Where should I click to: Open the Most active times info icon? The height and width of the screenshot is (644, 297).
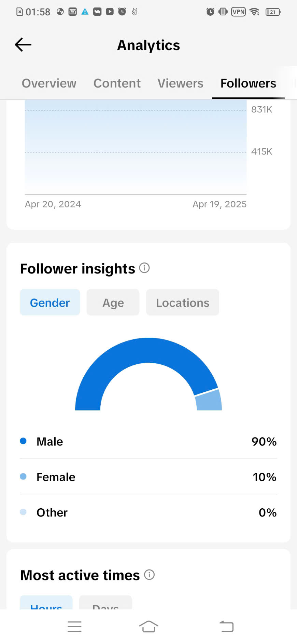149,575
